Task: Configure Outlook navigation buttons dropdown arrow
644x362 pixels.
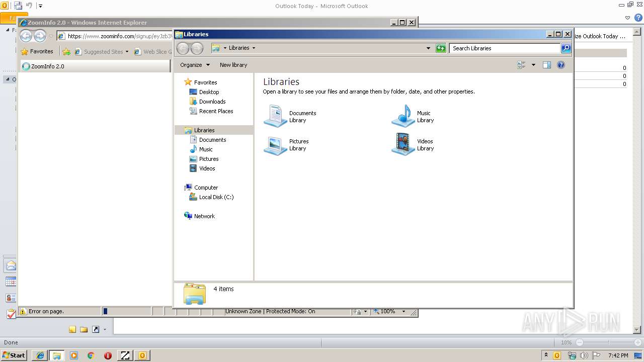Action: click(105, 329)
